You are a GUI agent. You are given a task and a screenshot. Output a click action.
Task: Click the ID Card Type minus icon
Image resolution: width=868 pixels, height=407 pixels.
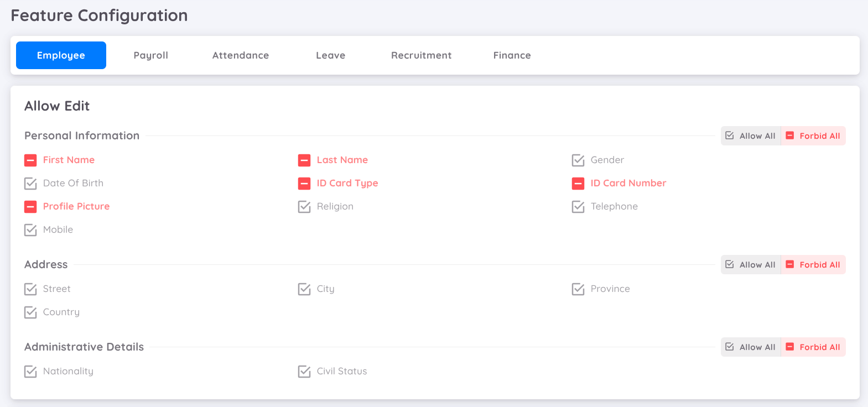click(304, 184)
